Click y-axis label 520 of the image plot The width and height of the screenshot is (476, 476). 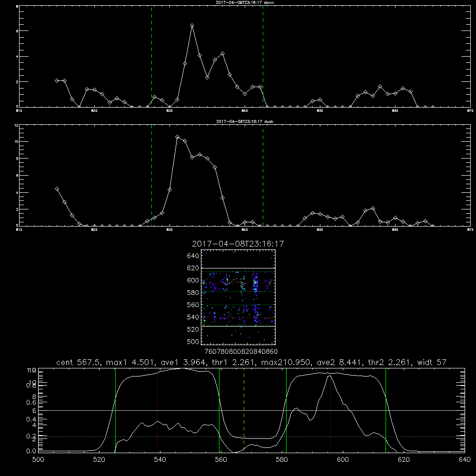pyautogui.click(x=193, y=329)
